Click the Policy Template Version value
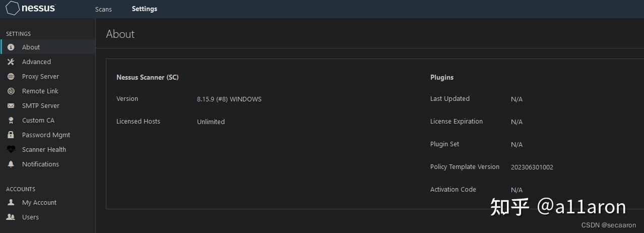 coord(532,167)
